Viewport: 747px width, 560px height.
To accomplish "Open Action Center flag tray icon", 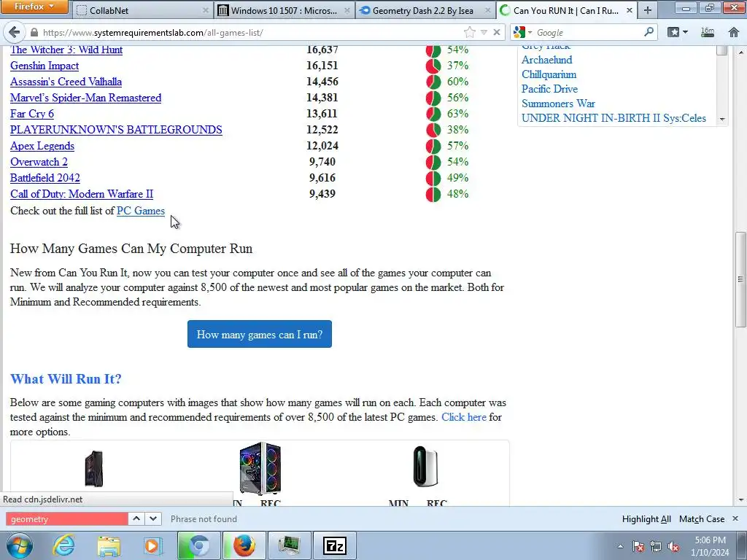I will tap(638, 546).
